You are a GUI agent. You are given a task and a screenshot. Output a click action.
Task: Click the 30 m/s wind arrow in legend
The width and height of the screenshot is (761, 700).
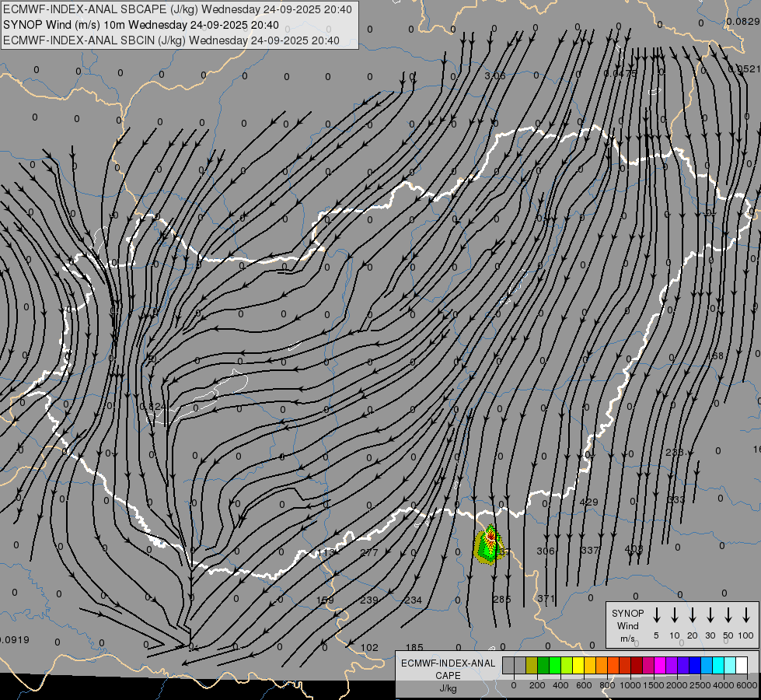[x=710, y=615]
